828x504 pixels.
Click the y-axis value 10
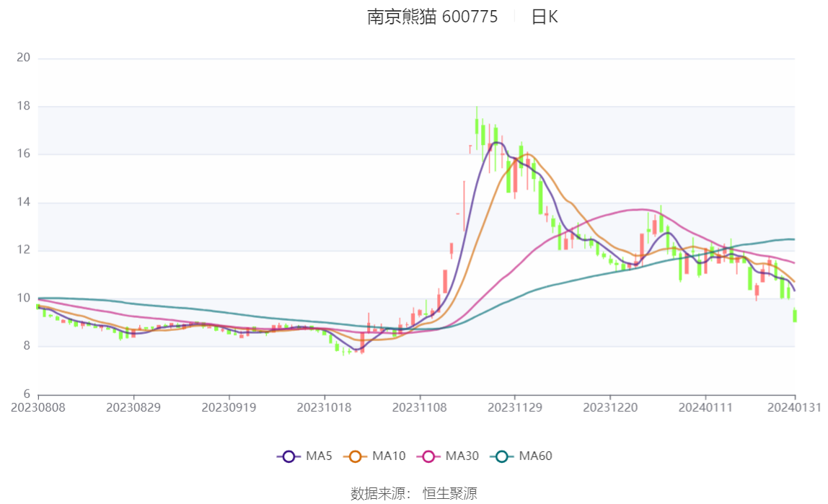click(23, 299)
